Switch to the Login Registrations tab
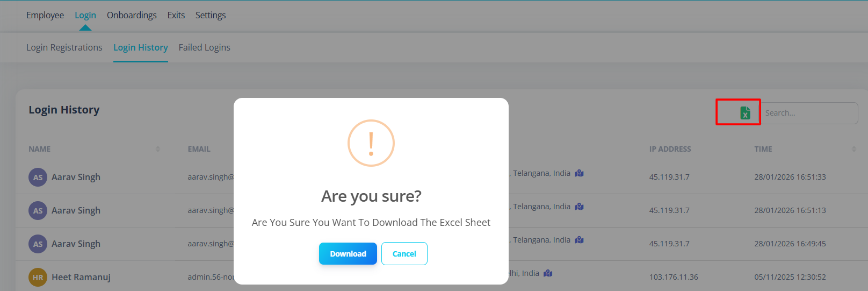868x291 pixels. pos(64,47)
